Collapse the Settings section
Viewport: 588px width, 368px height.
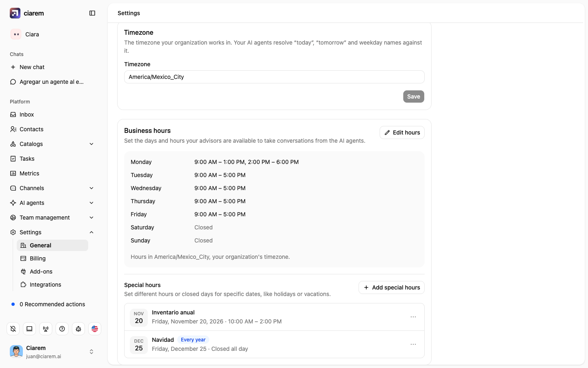(52, 232)
